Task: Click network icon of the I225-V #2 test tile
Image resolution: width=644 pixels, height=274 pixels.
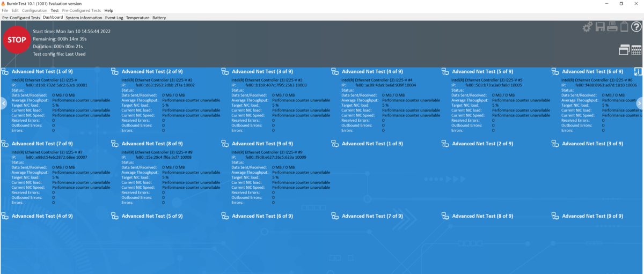Action: (115, 71)
